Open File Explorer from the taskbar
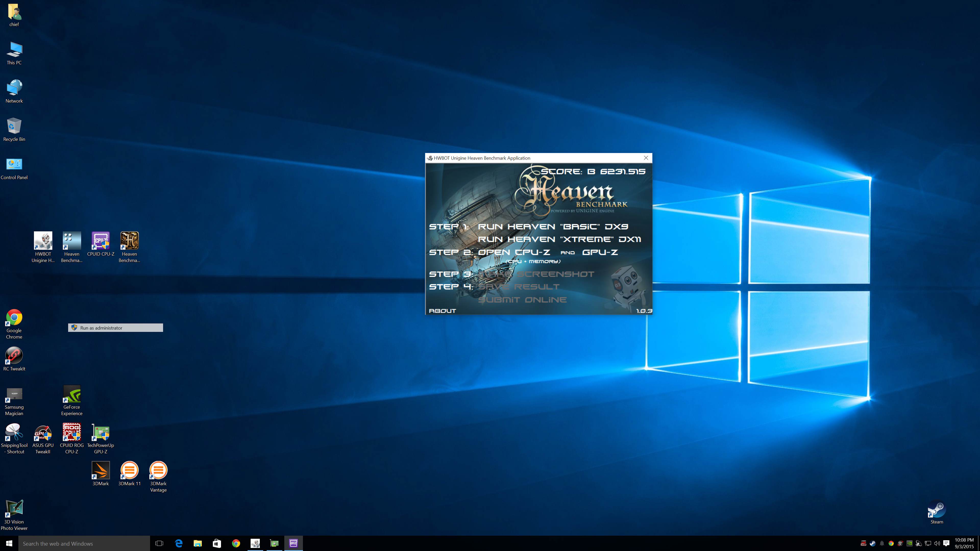The width and height of the screenshot is (980, 551). coord(198,543)
